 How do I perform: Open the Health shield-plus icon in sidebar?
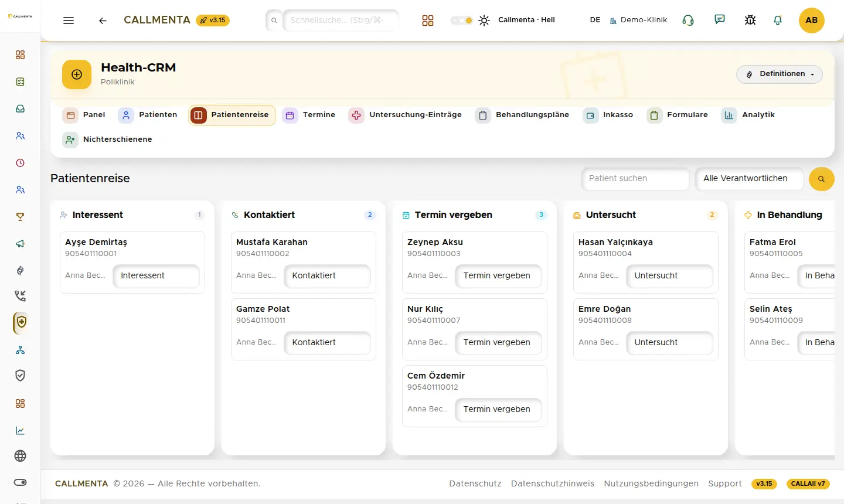[x=21, y=322]
